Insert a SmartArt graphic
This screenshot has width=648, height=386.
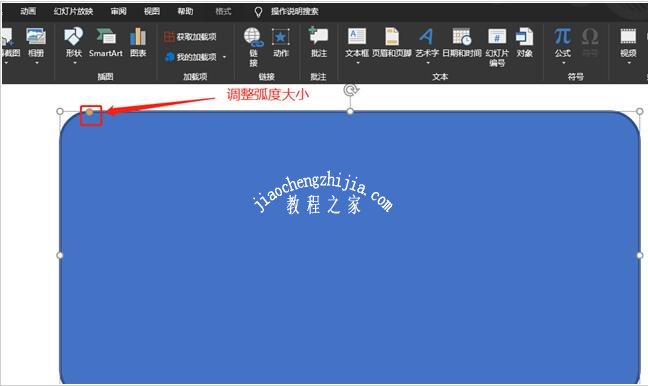coord(106,43)
